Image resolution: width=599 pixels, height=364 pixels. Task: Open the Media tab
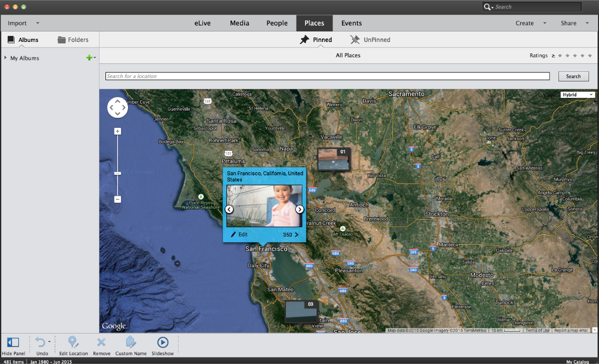point(239,23)
